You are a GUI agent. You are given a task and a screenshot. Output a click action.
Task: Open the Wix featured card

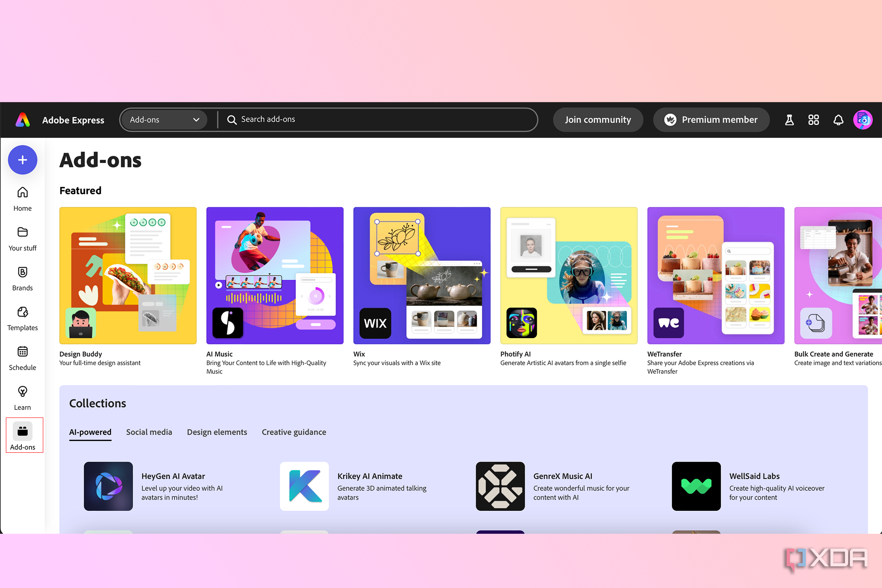422,276
